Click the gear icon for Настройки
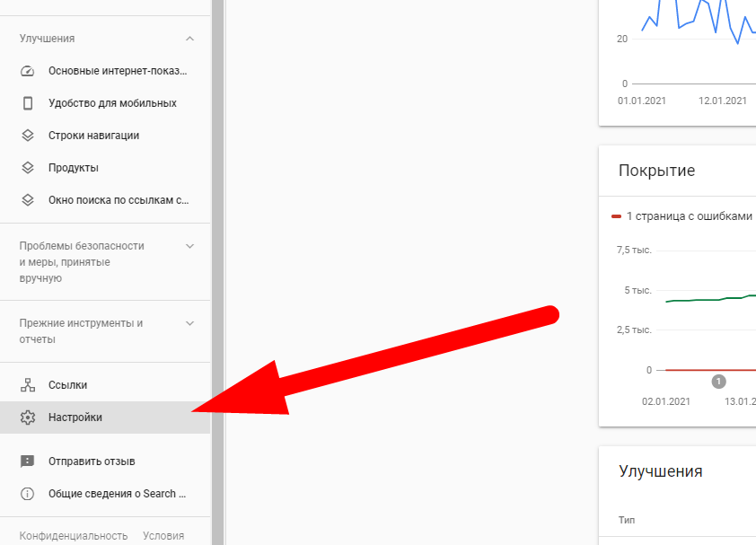 (x=28, y=418)
